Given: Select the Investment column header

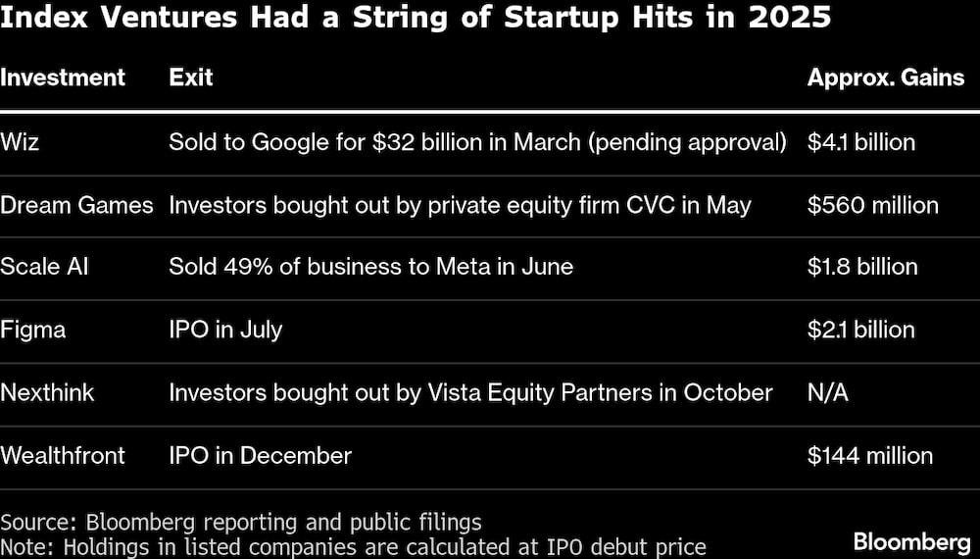Looking at the screenshot, I should click(x=63, y=77).
